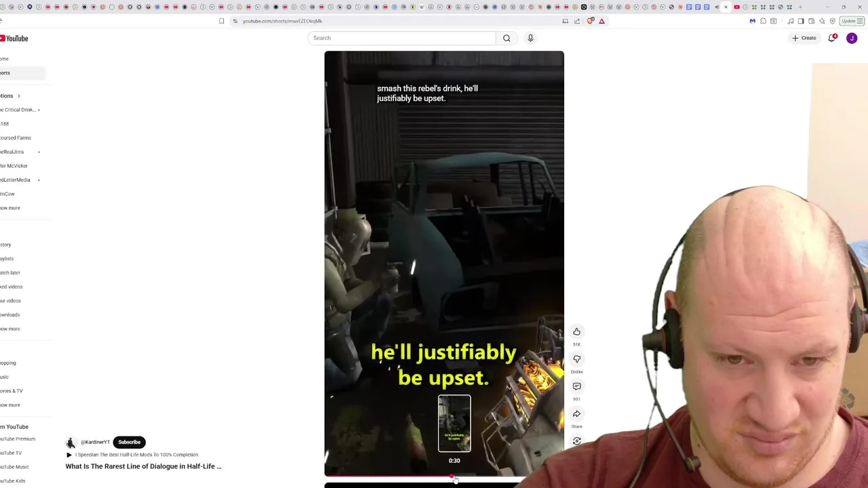Click the progress bar scrubber dot

pyautogui.click(x=452, y=476)
